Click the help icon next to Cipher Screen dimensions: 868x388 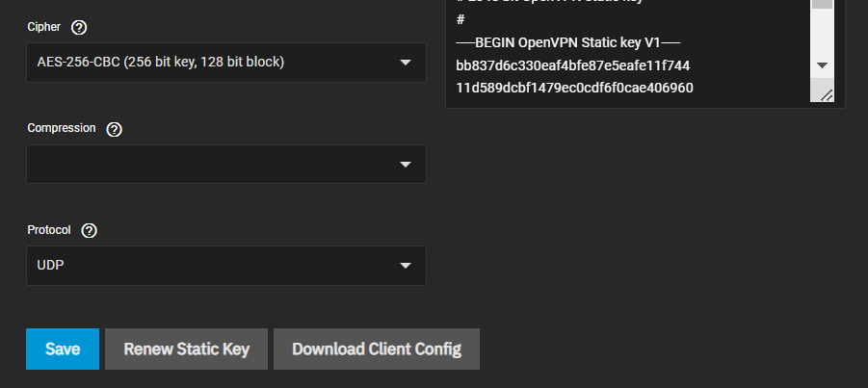(x=79, y=27)
